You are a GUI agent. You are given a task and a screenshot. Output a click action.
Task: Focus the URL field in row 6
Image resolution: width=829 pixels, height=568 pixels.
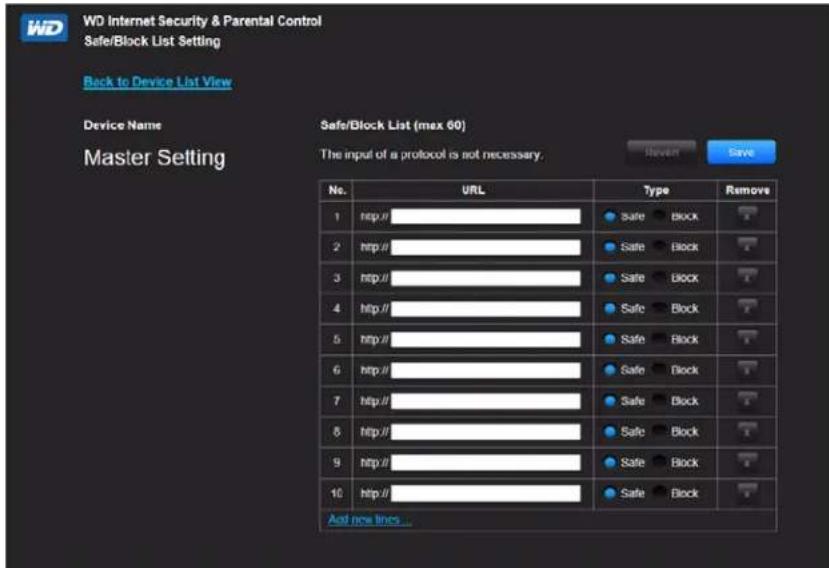(x=485, y=370)
